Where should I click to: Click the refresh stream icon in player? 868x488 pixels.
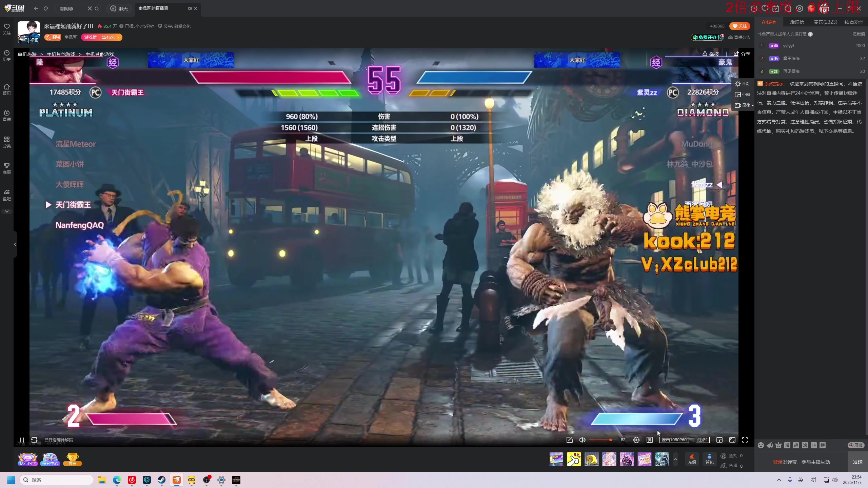(34, 440)
